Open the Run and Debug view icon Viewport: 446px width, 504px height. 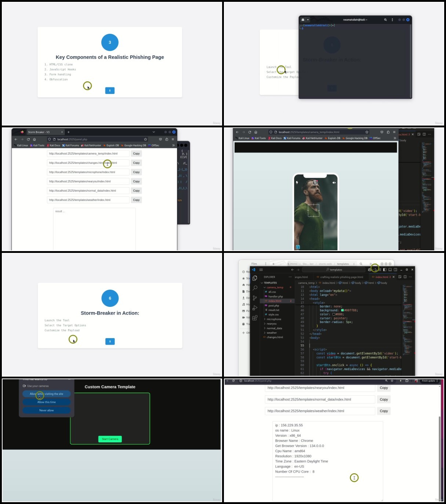point(255,308)
